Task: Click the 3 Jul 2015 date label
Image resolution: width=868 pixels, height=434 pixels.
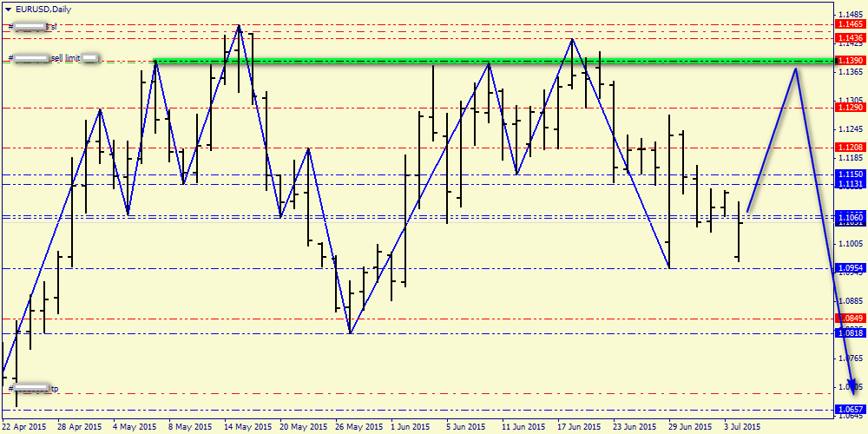Action: coord(742,427)
